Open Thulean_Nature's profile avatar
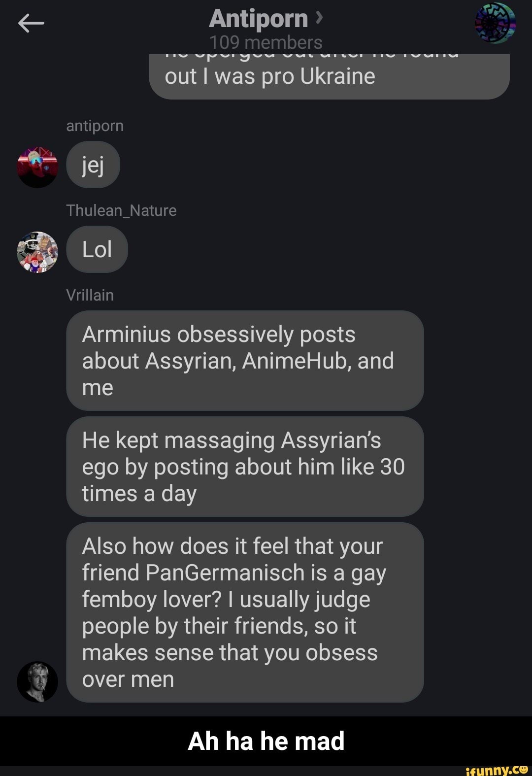Viewport: 532px width, 776px height. [x=37, y=252]
